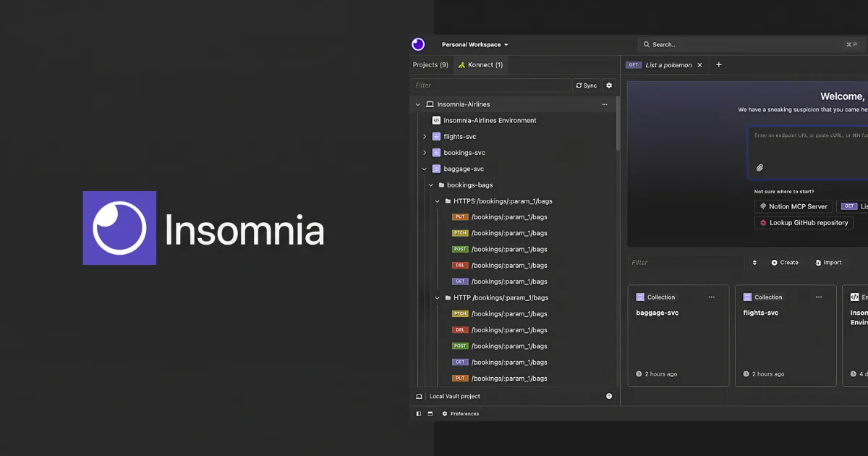Click the bookings-svc collection icon
The image size is (868, 456).
click(436, 153)
